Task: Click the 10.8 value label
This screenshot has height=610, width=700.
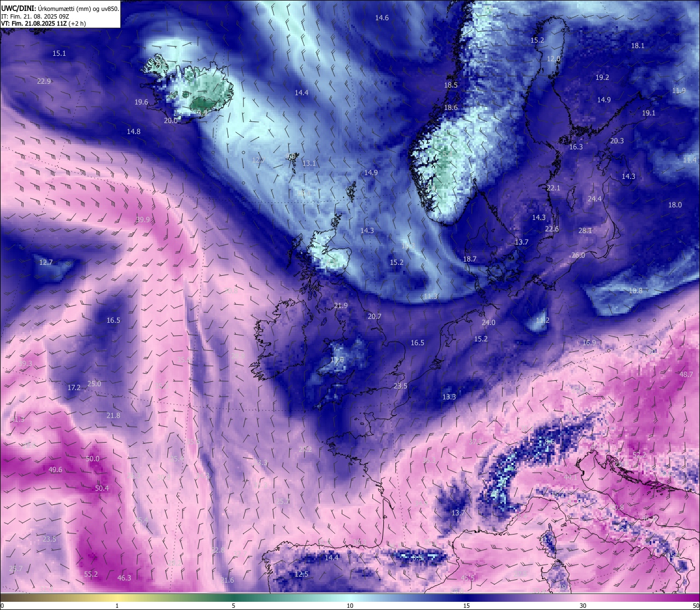Action: pos(635,291)
